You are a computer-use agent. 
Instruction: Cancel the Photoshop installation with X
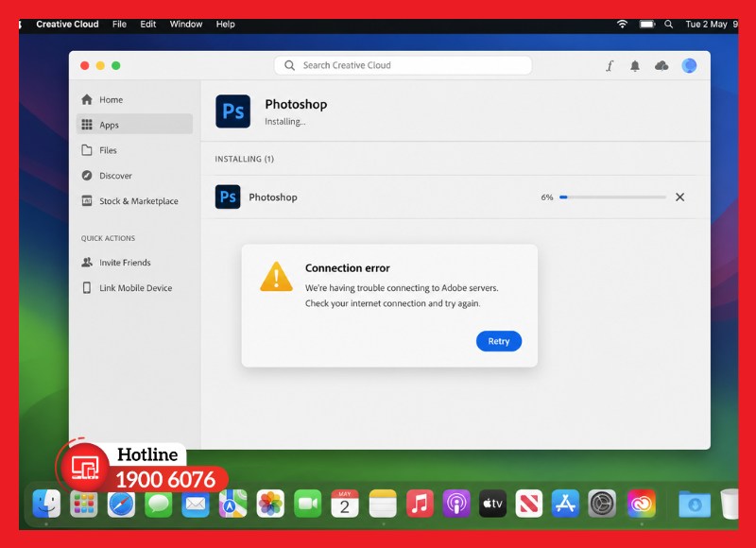pos(679,197)
